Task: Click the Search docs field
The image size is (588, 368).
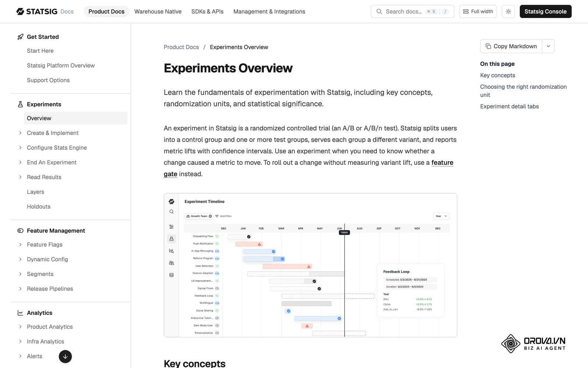Action: [x=412, y=11]
